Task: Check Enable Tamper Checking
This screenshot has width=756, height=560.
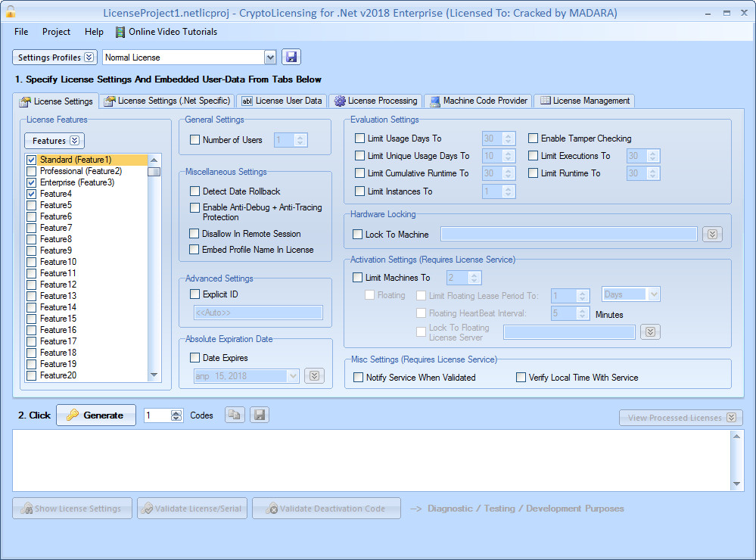Action: point(534,138)
